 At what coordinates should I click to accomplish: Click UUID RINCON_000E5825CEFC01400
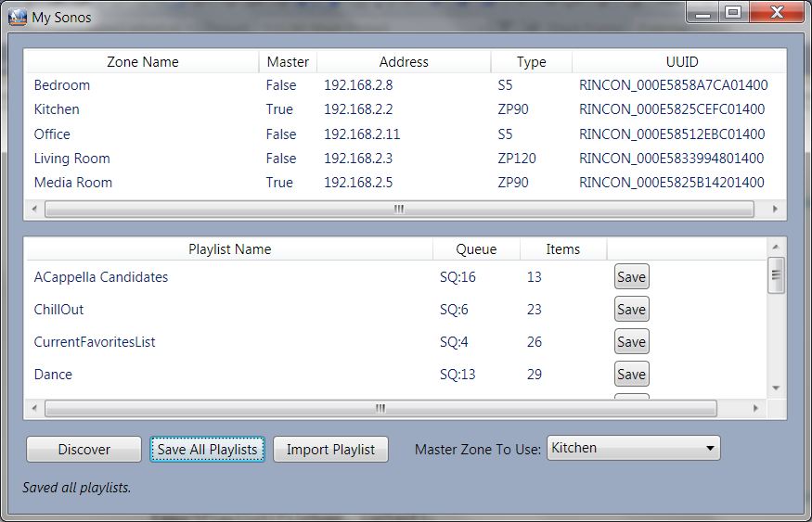[672, 109]
